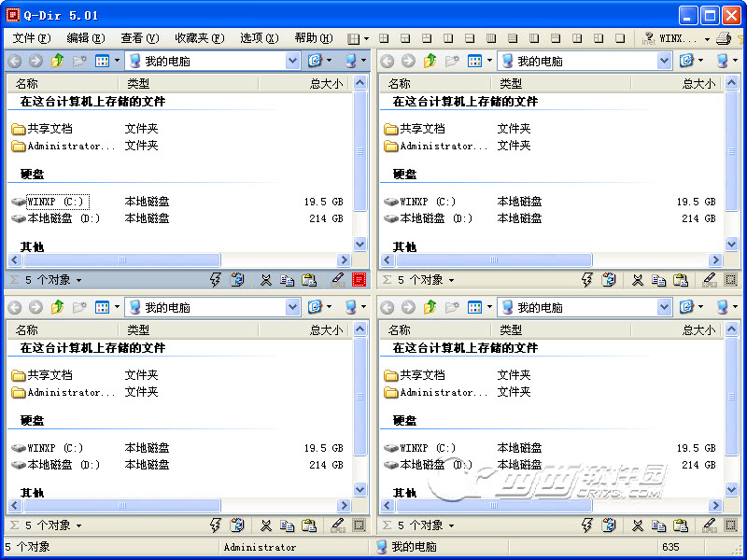The image size is (747, 560).
Task: Click the lightning bolt icon in top-right pane
Action: click(587, 279)
